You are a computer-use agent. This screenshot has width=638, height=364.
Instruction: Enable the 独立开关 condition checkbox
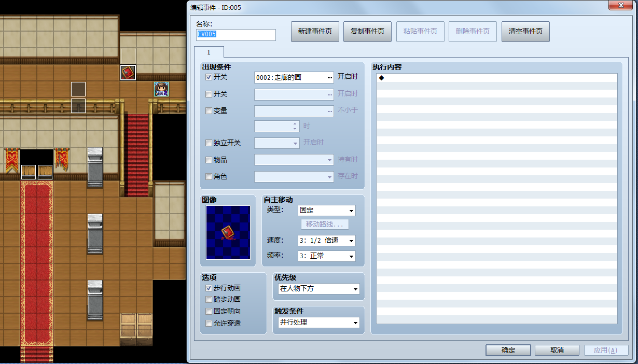pyautogui.click(x=209, y=143)
